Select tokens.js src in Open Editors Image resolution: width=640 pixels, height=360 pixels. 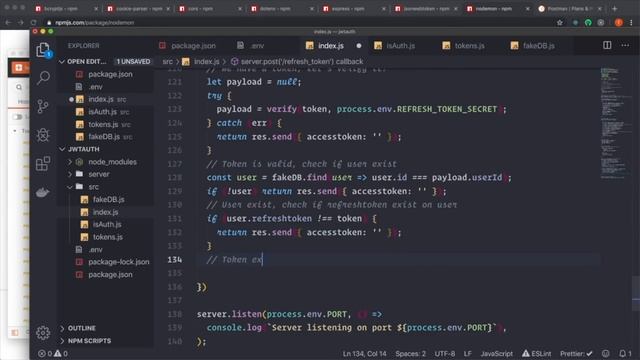pyautogui.click(x=104, y=124)
